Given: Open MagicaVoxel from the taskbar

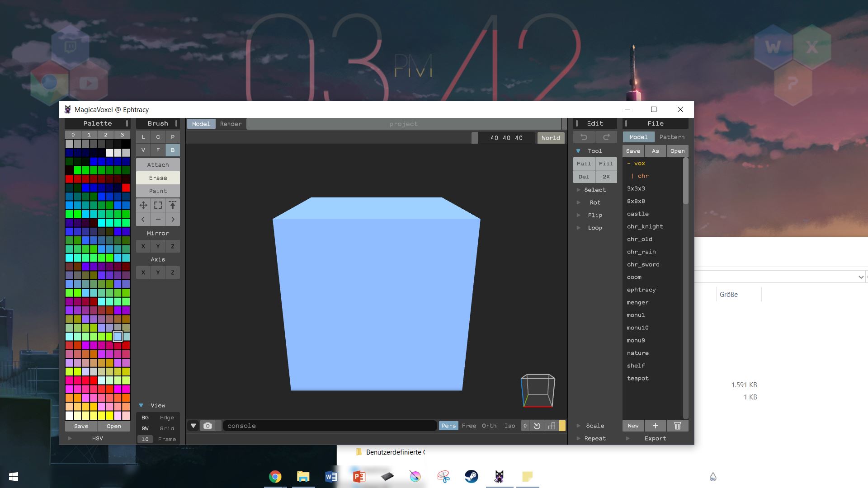Looking at the screenshot, I should tap(499, 477).
